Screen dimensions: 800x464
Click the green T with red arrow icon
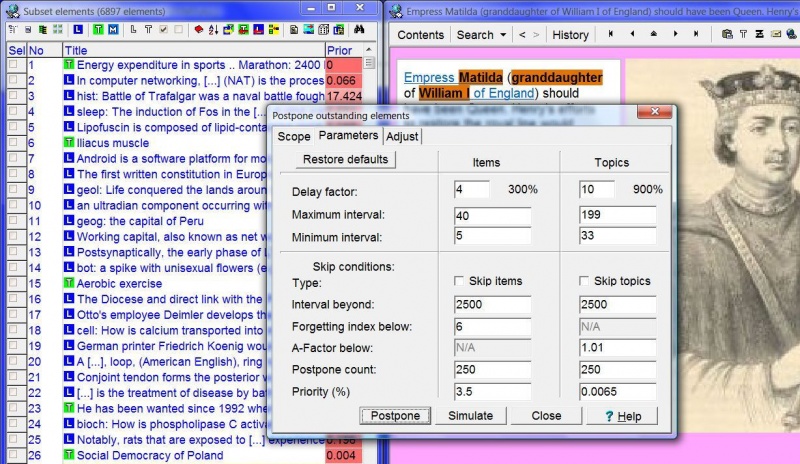[243, 30]
